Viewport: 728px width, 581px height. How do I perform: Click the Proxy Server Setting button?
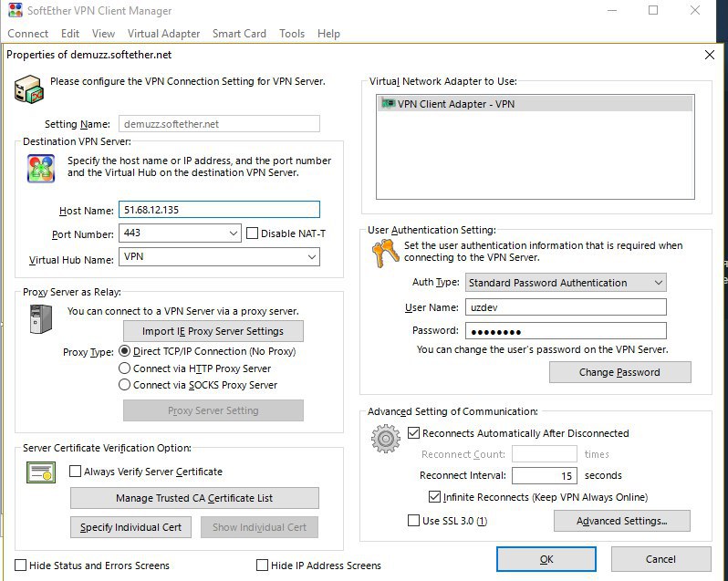(213, 410)
